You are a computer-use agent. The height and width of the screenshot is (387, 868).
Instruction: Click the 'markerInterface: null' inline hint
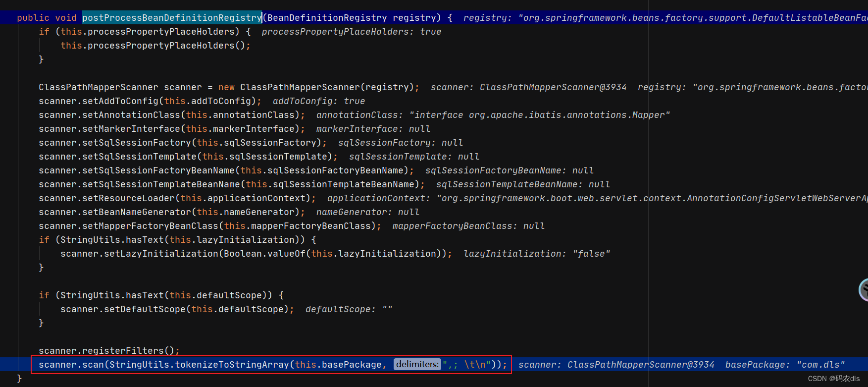(x=373, y=129)
